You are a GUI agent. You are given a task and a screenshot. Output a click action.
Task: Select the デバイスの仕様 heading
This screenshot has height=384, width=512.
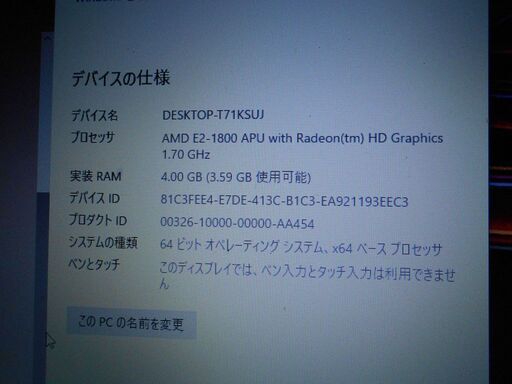[121, 79]
